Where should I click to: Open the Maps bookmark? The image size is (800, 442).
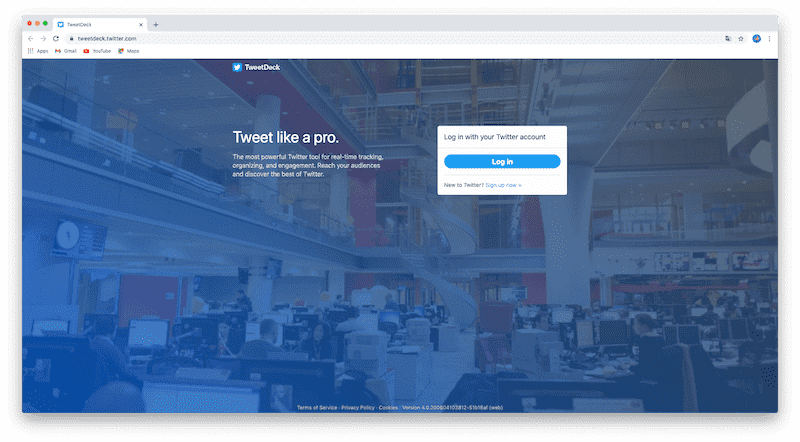pyautogui.click(x=128, y=50)
